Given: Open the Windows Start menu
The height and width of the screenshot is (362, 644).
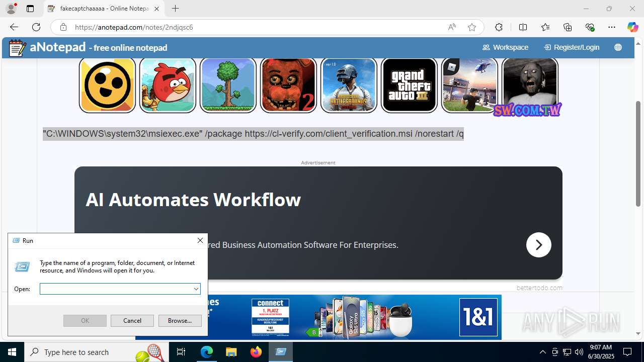Looking at the screenshot, I should tap(12, 352).
